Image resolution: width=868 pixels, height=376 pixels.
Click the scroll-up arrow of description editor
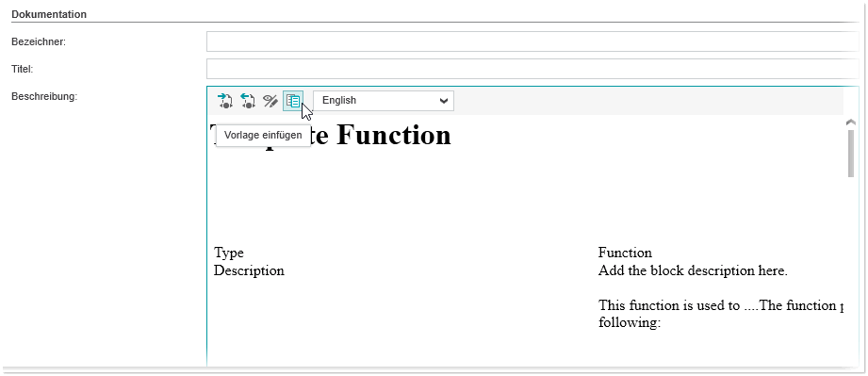pyautogui.click(x=850, y=123)
